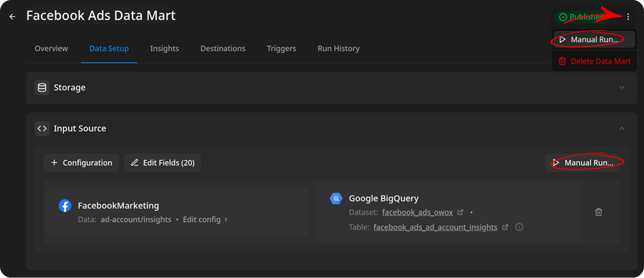Go to the Triggers tab
This screenshot has width=644, height=278.
pos(281,49)
